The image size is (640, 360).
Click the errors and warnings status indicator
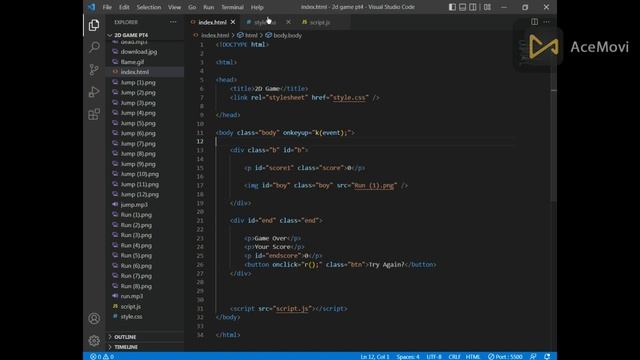point(102,357)
